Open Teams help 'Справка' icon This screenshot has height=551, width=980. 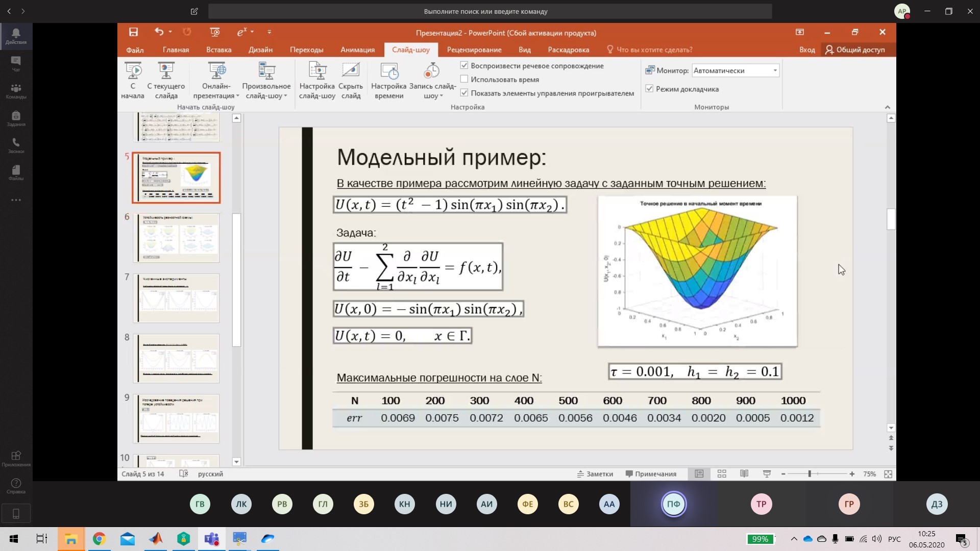[x=16, y=486]
